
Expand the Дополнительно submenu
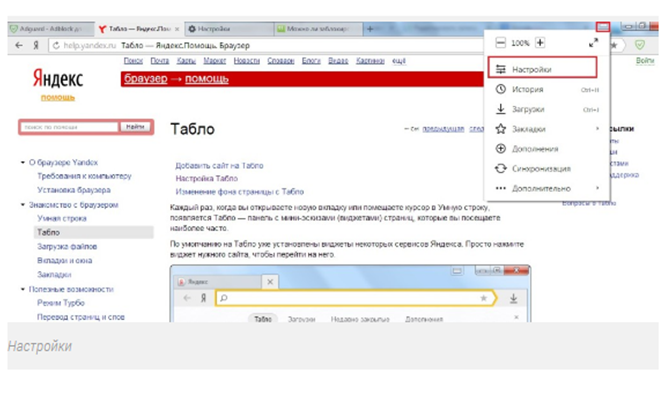(547, 188)
